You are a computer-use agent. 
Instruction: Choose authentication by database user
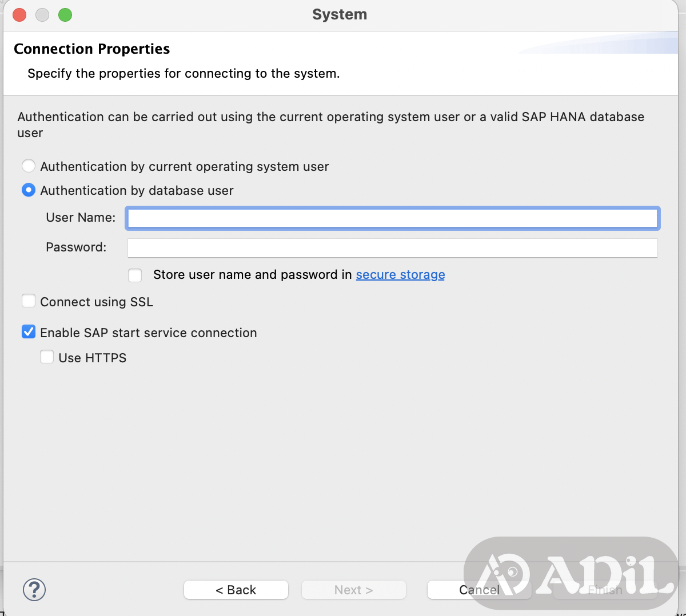click(29, 190)
